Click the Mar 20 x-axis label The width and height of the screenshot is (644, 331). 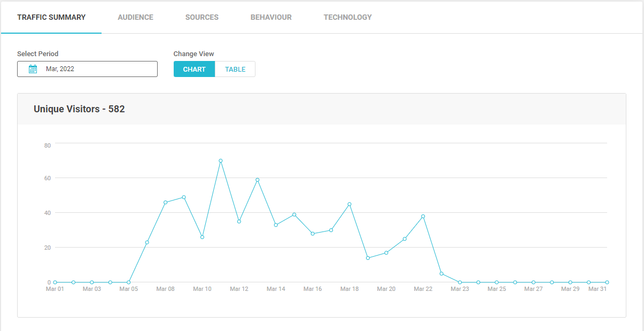tap(386, 289)
